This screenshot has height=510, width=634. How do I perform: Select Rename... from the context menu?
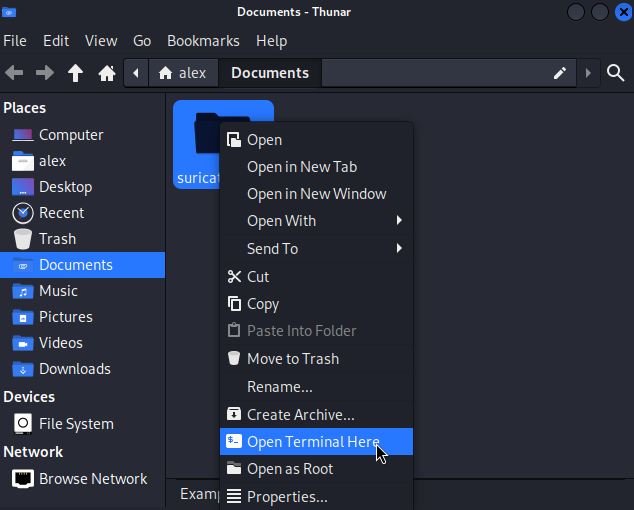[x=316, y=387]
